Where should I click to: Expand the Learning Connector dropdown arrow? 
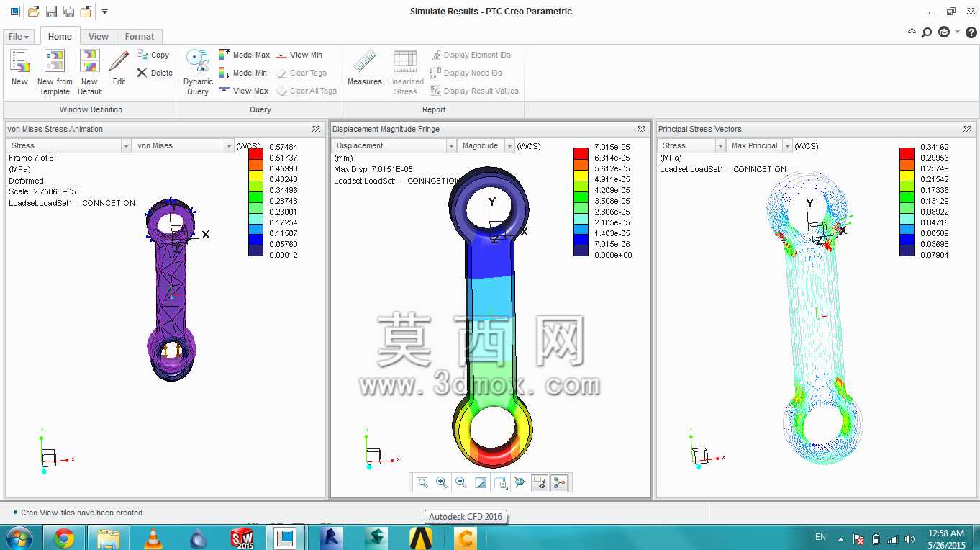pyautogui.click(x=957, y=32)
